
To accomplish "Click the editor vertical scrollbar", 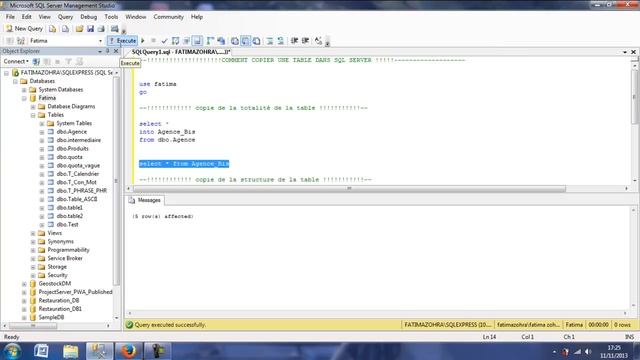I will 634,97.
